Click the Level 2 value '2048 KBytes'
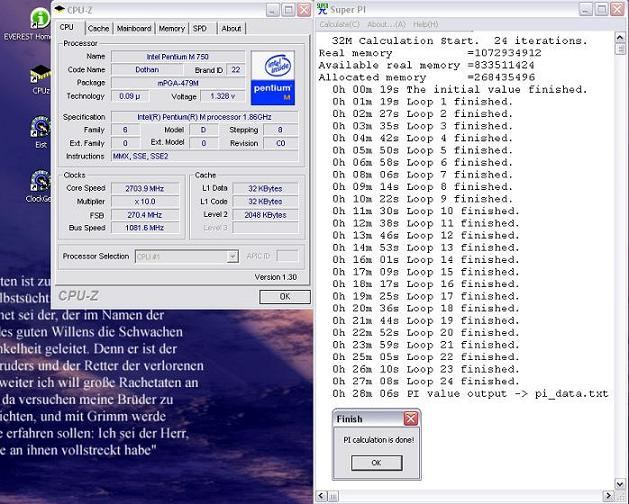 (x=265, y=215)
